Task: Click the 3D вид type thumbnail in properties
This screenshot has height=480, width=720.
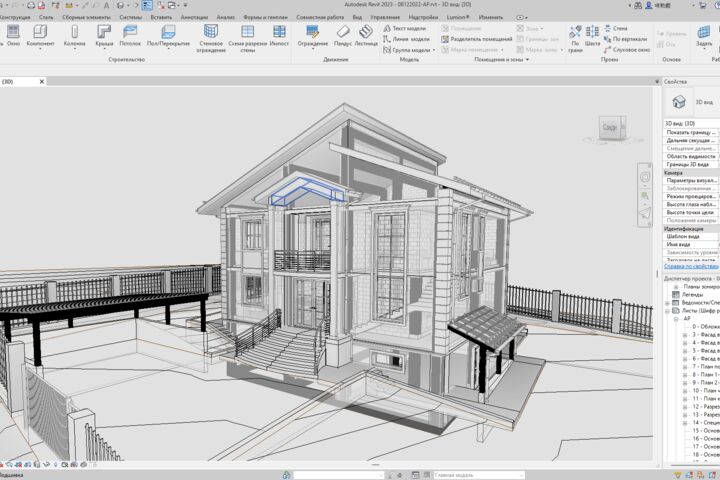Action: (679, 102)
